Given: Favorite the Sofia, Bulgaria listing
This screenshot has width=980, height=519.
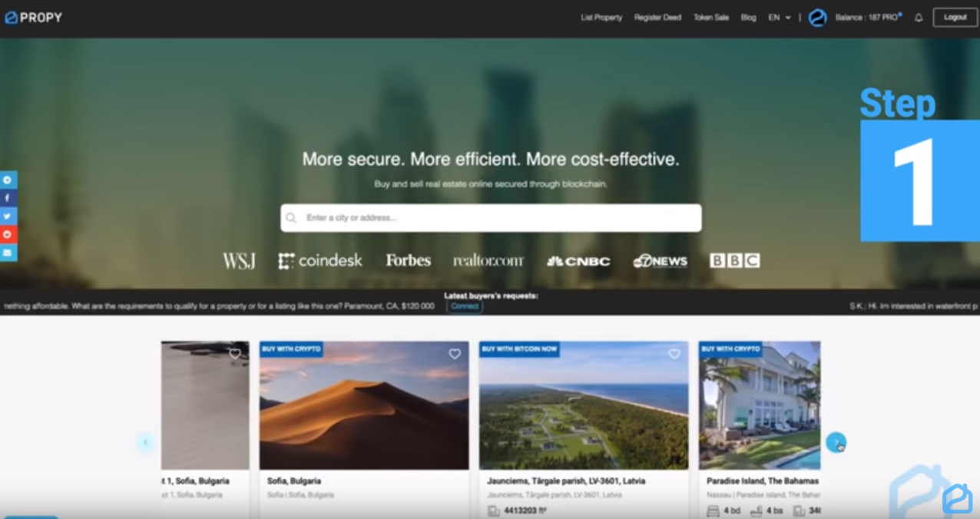Looking at the screenshot, I should pos(454,354).
